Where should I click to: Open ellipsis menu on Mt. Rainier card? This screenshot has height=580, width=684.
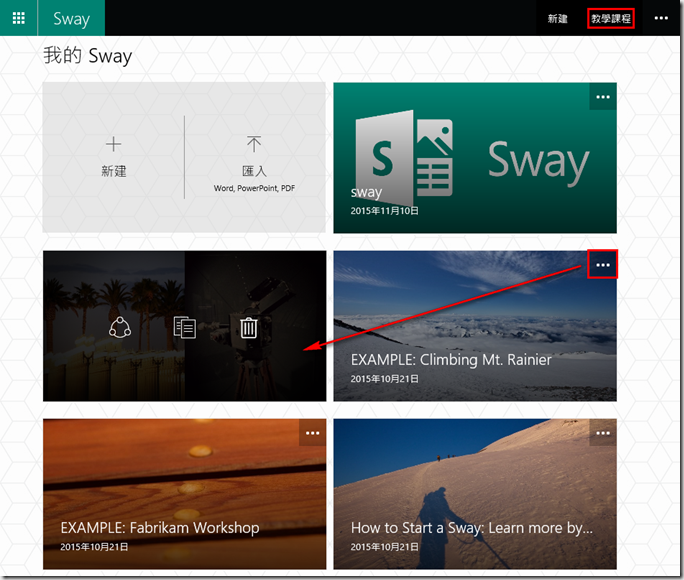pyautogui.click(x=603, y=265)
